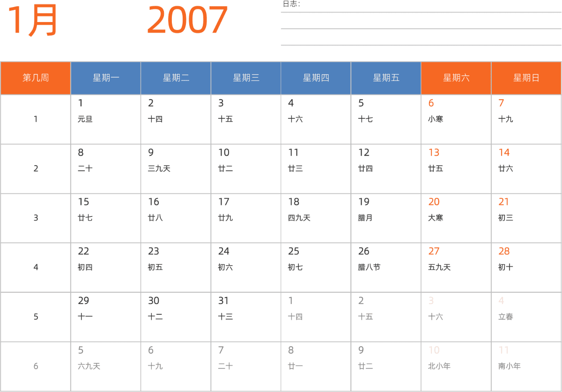Select date 23

(x=154, y=251)
